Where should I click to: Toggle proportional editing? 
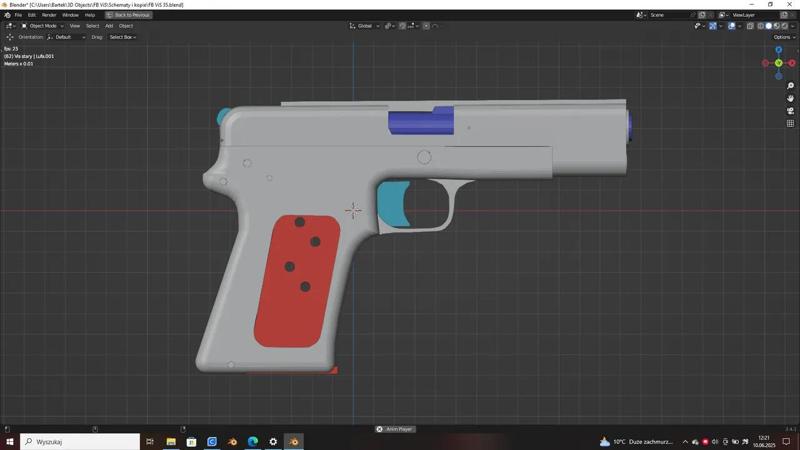pos(426,26)
